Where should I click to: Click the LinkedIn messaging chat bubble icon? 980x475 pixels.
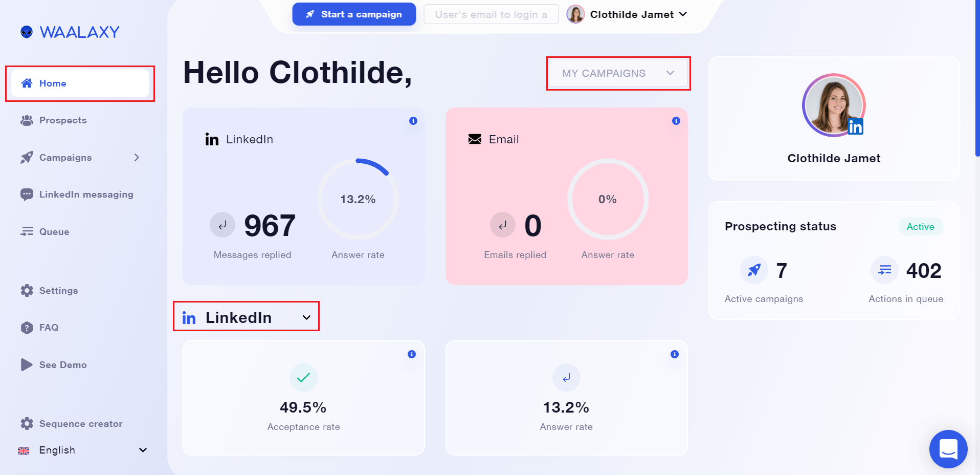point(27,195)
